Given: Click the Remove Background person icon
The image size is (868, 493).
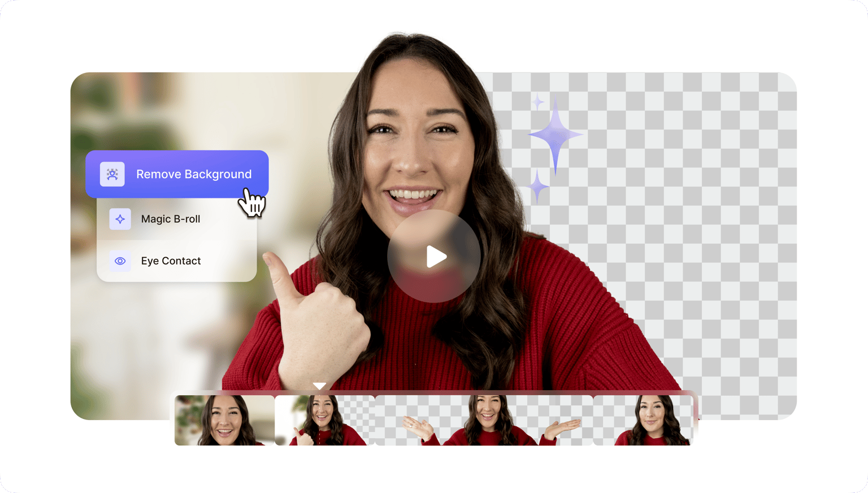Looking at the screenshot, I should pyautogui.click(x=112, y=174).
